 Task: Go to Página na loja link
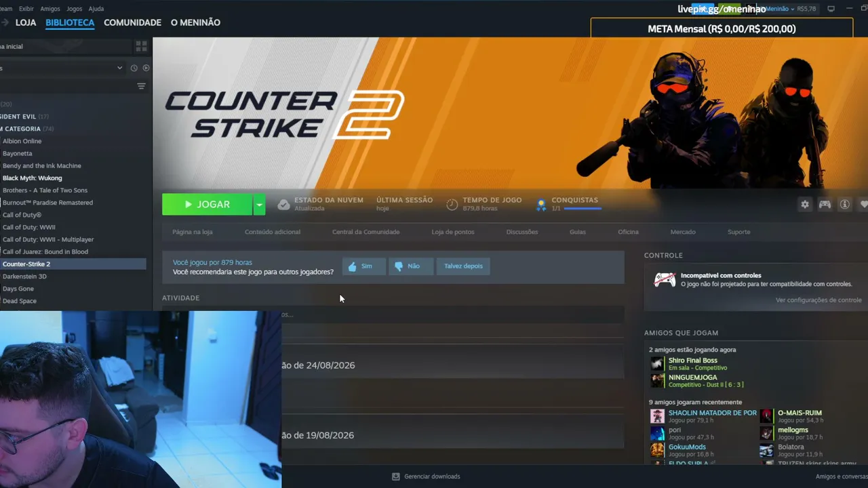[x=193, y=232]
